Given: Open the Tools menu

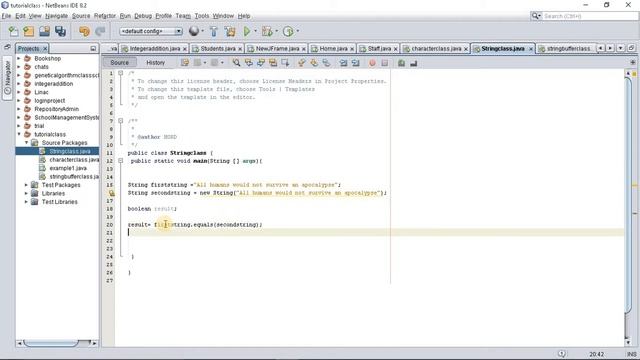Looking at the screenshot, I should [x=202, y=16].
